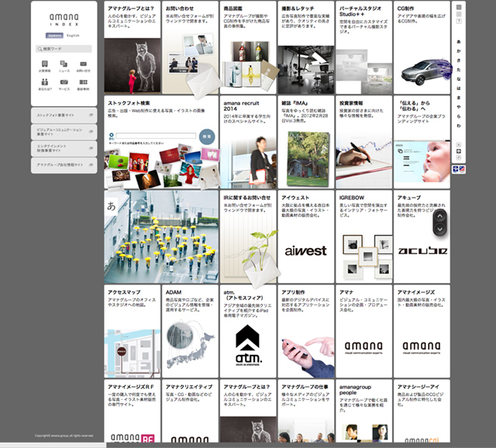Open ビジュアル・コミュニケーション事業サイト link

[64, 132]
